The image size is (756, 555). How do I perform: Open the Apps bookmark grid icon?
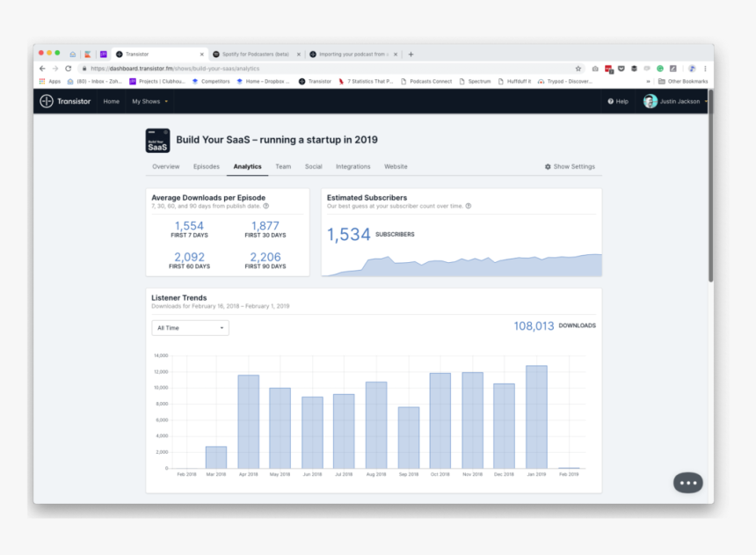(42, 81)
